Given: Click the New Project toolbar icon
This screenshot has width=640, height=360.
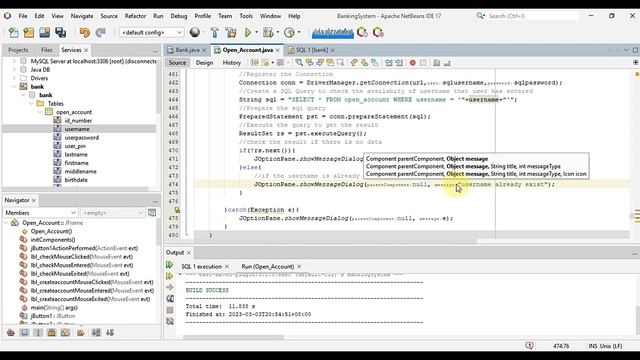Looking at the screenshot, I should [29, 32].
